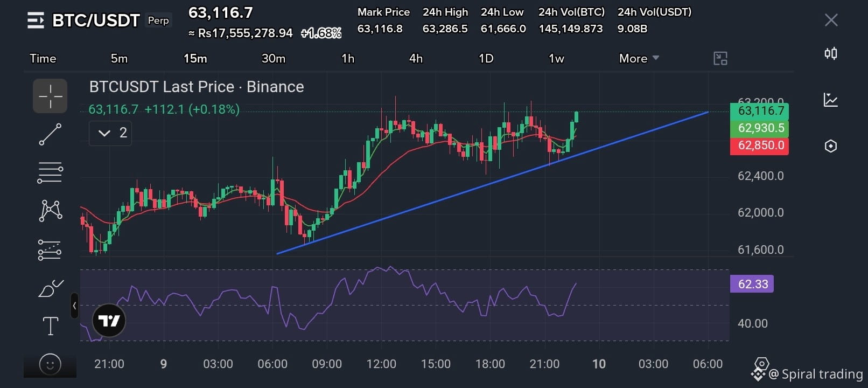868x388 pixels.
Task: Select the 1D interval
Action: pyautogui.click(x=486, y=58)
